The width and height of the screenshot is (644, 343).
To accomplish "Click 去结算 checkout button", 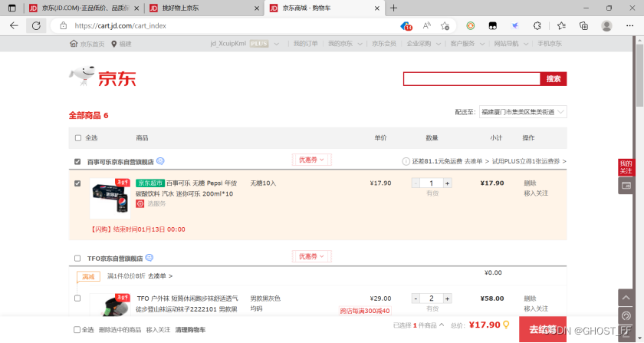I will (543, 329).
